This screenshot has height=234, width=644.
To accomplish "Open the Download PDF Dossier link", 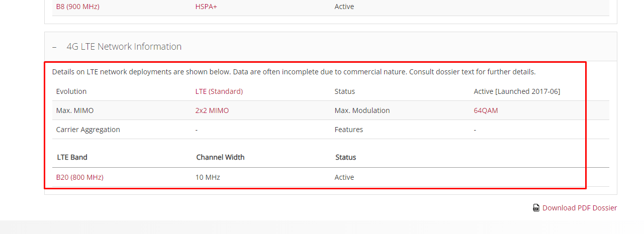I will [579, 208].
